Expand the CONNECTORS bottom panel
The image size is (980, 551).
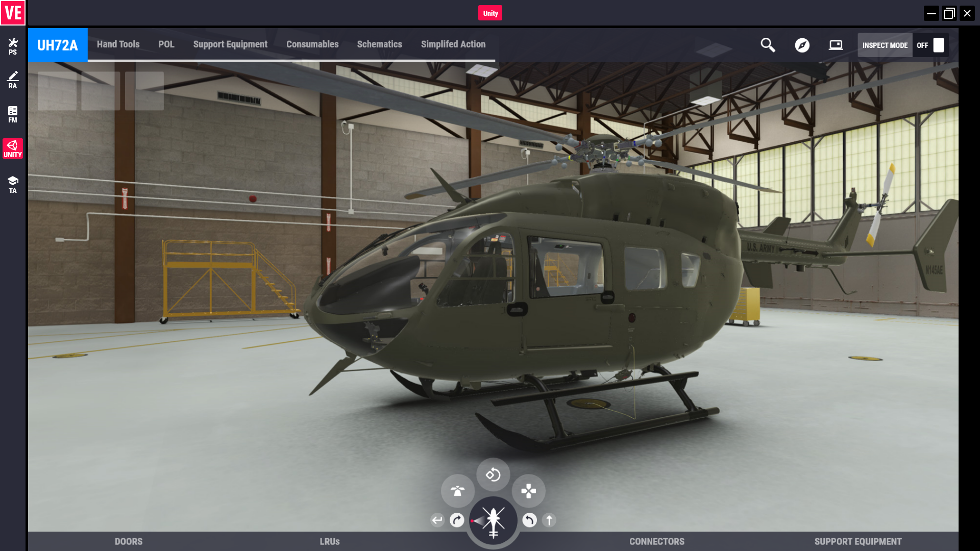[x=656, y=541]
